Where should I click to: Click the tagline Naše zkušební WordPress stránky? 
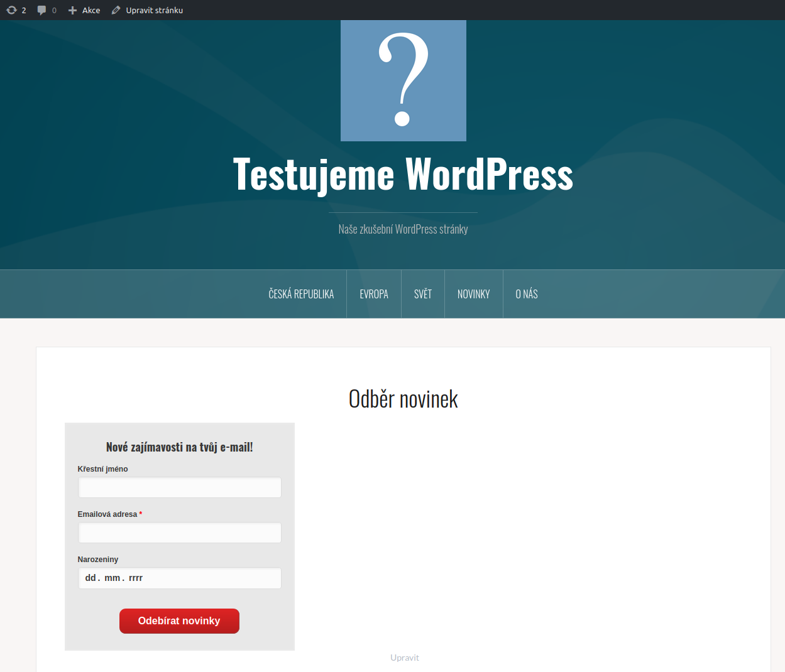[403, 229]
